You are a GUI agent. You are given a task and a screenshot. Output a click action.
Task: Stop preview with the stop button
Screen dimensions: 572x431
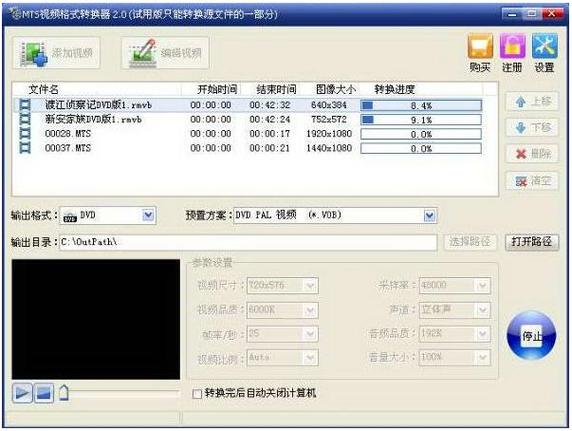coord(44,393)
